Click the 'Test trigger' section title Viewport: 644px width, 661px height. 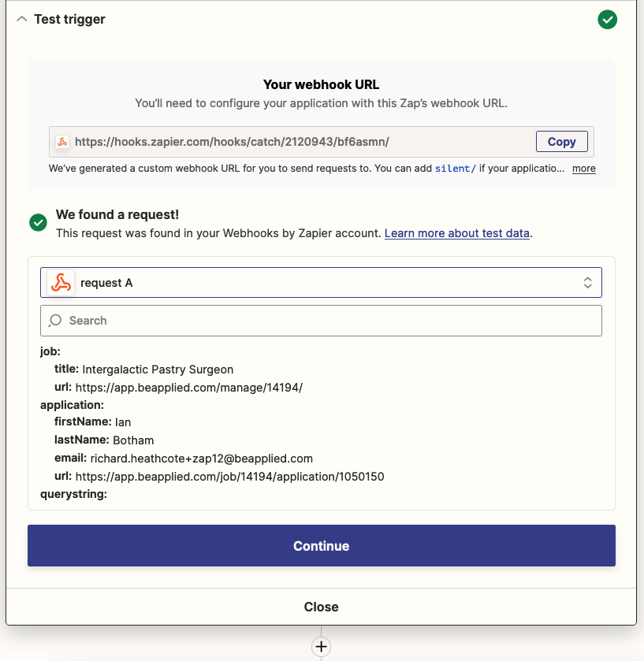click(x=69, y=20)
